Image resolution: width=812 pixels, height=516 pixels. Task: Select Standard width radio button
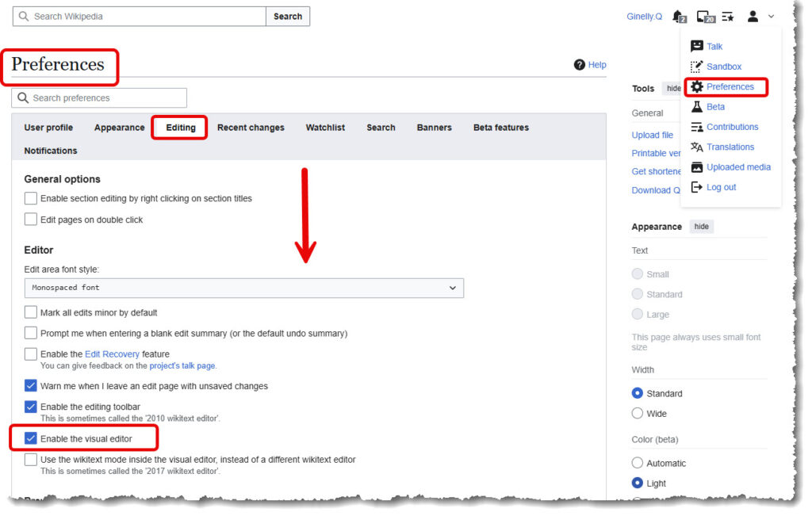(x=637, y=393)
